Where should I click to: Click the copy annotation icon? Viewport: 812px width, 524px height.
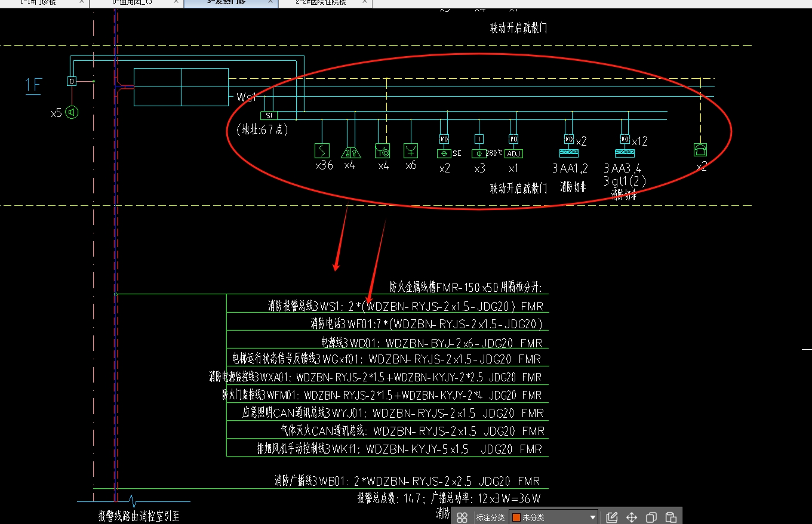[x=651, y=517]
